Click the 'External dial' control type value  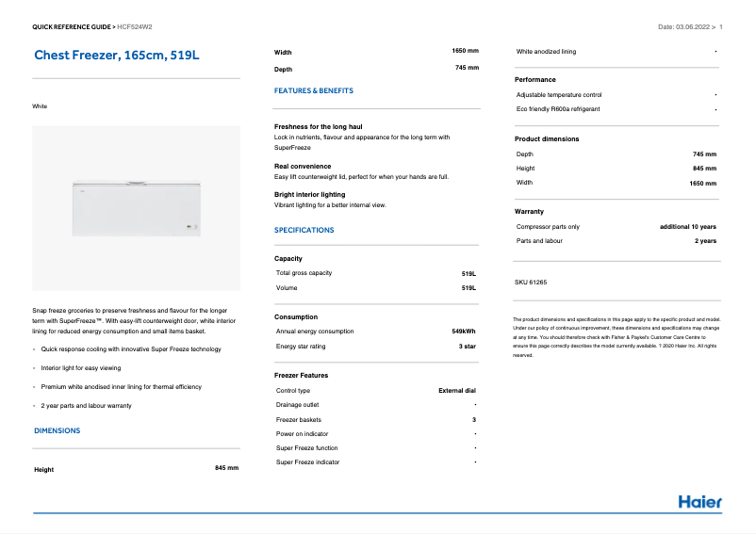click(457, 390)
